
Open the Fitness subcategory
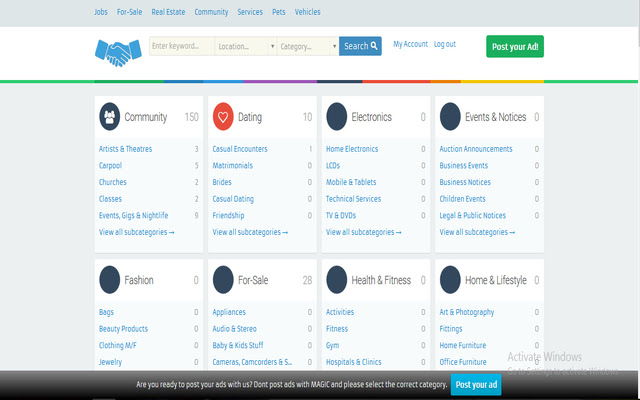point(337,329)
